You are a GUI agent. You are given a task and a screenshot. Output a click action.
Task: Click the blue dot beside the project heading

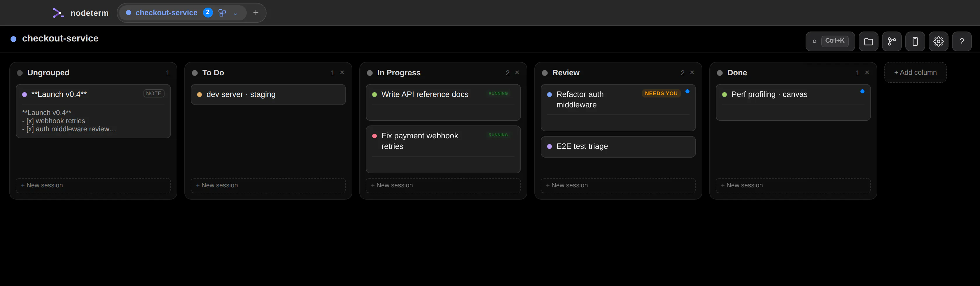pos(13,39)
